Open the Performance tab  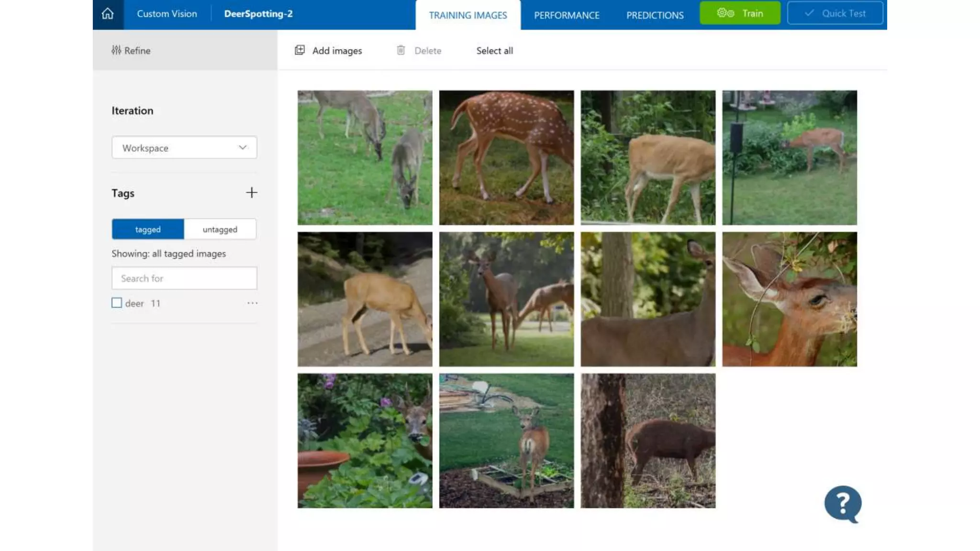tap(567, 15)
